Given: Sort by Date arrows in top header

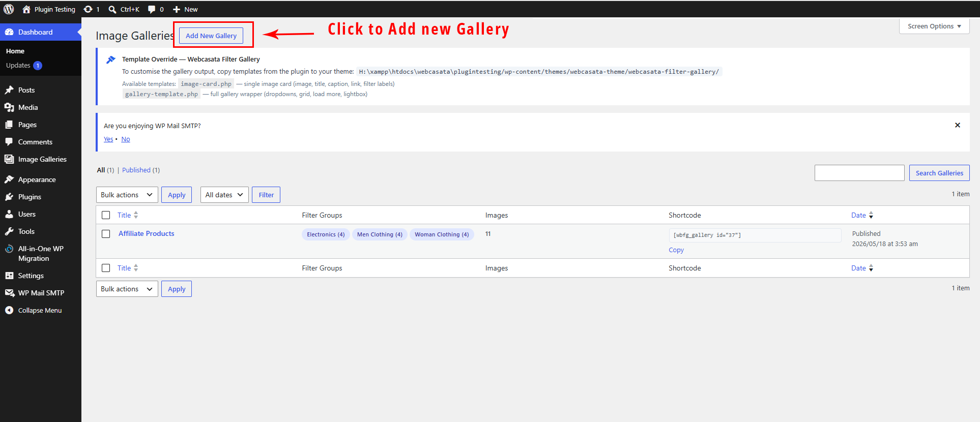Looking at the screenshot, I should pyautogui.click(x=871, y=215).
